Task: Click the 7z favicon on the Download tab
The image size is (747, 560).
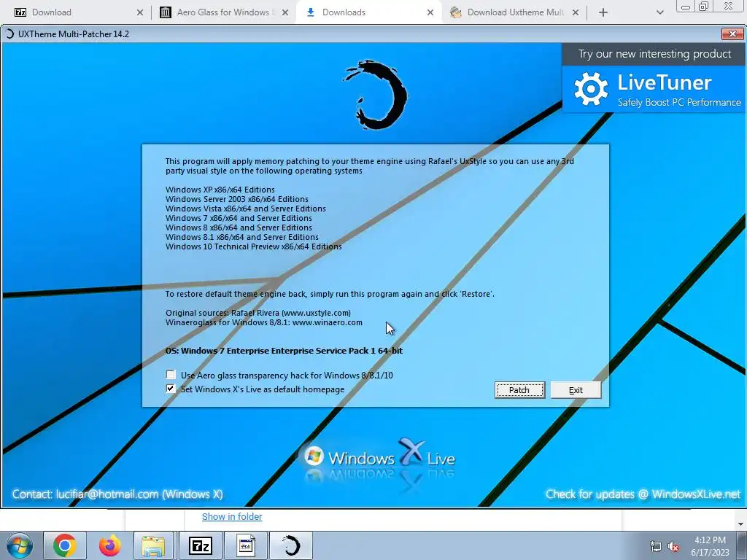Action: point(20,12)
